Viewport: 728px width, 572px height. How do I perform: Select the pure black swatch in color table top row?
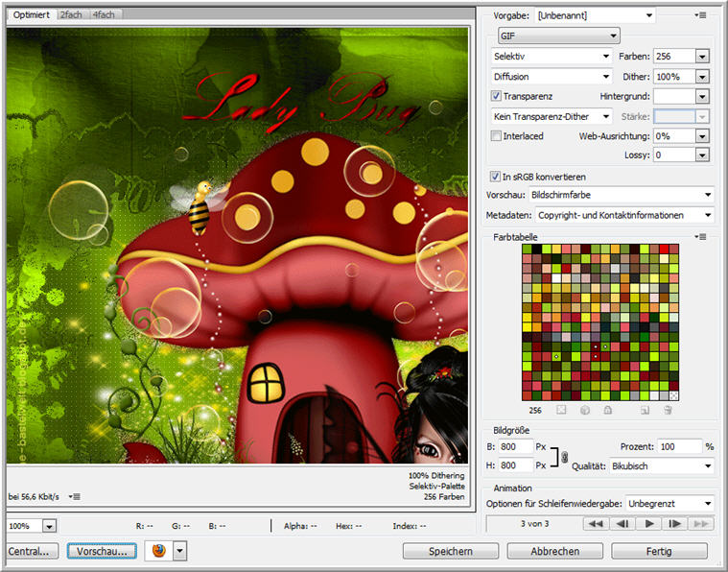[536, 250]
